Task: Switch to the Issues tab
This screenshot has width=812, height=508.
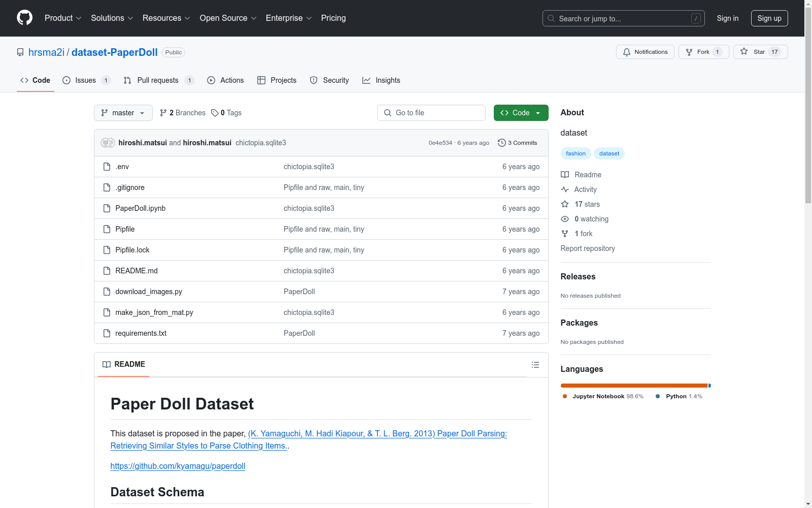Action: tap(86, 80)
